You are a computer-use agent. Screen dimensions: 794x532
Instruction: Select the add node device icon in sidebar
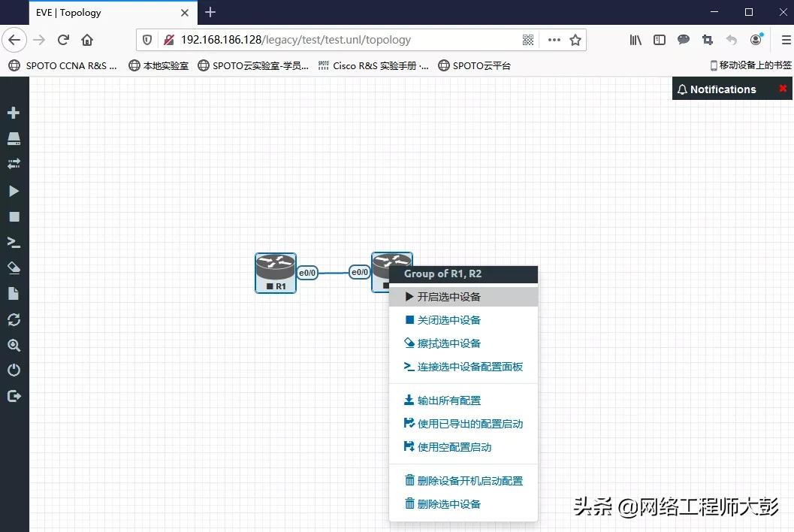click(14, 138)
